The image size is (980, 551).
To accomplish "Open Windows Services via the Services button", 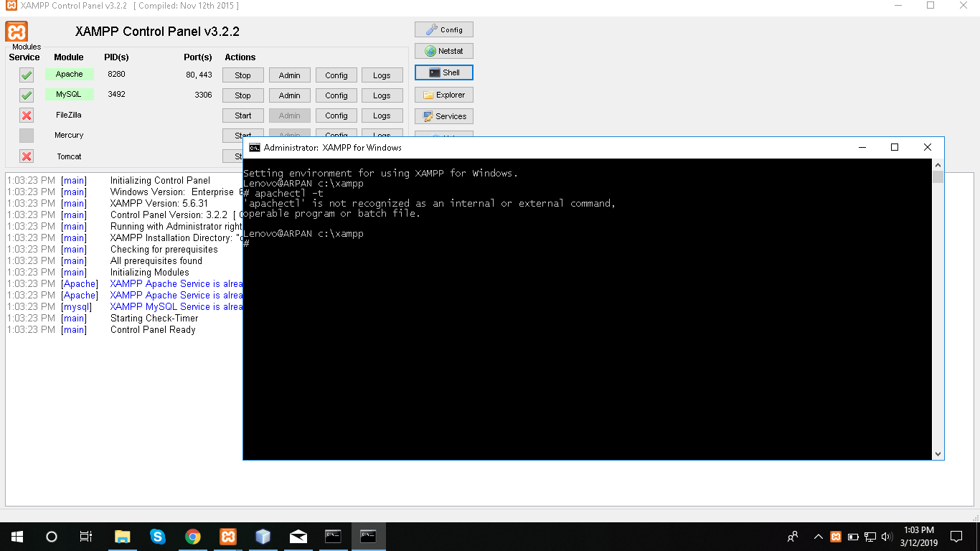I will click(x=443, y=116).
